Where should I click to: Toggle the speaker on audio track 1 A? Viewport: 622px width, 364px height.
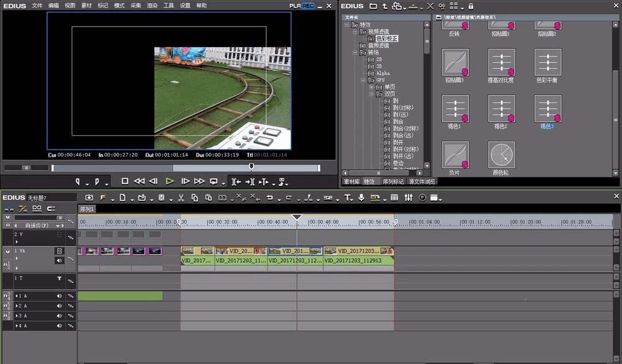[60, 296]
